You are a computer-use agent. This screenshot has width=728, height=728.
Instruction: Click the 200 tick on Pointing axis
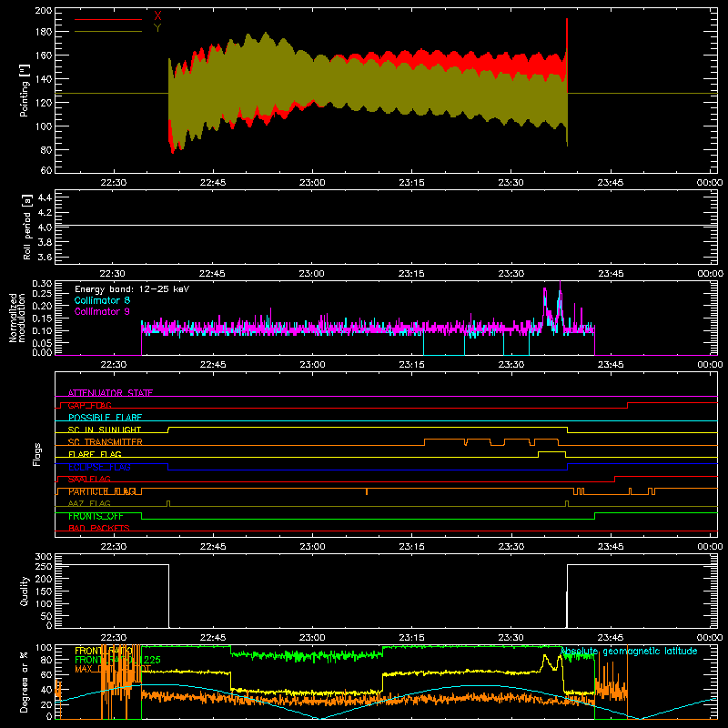(x=43, y=10)
